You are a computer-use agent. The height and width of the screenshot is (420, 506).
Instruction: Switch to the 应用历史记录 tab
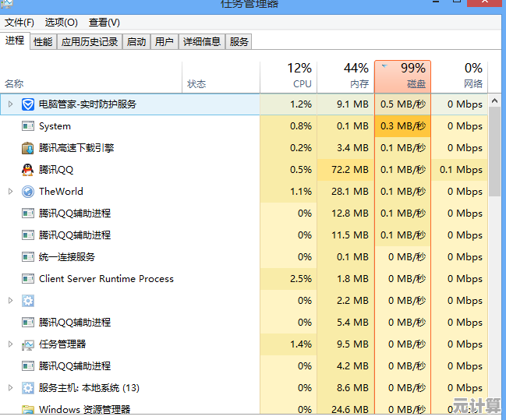(x=90, y=42)
